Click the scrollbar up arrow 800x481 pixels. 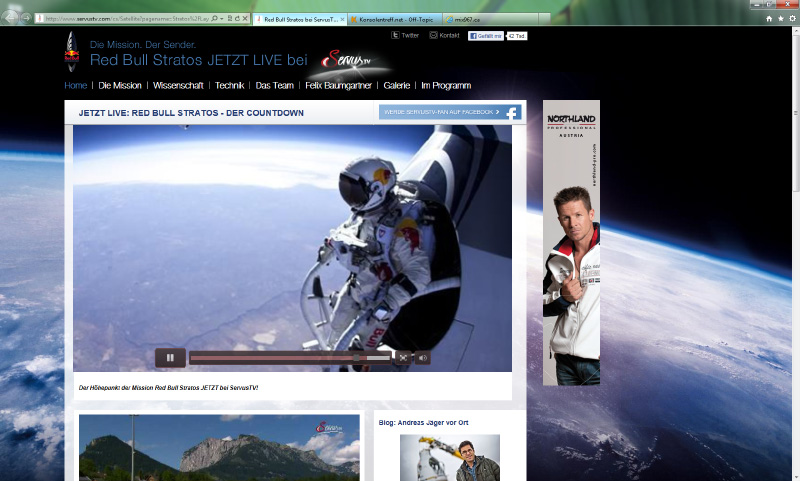[x=796, y=31]
